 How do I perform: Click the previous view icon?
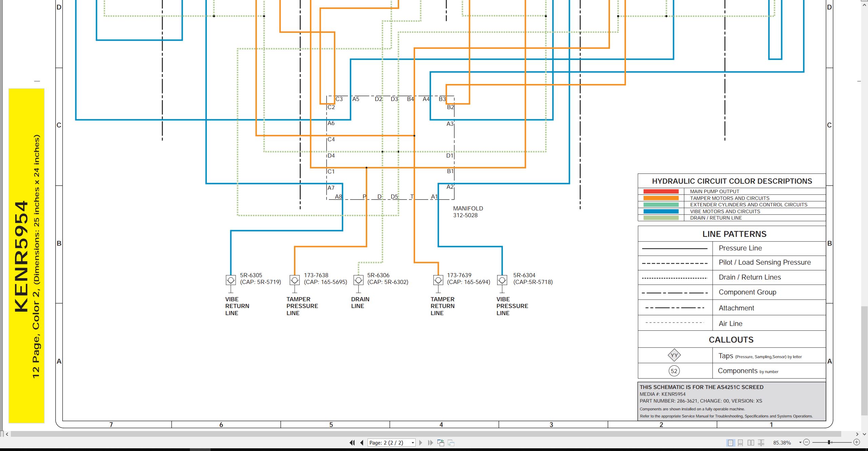(441, 443)
